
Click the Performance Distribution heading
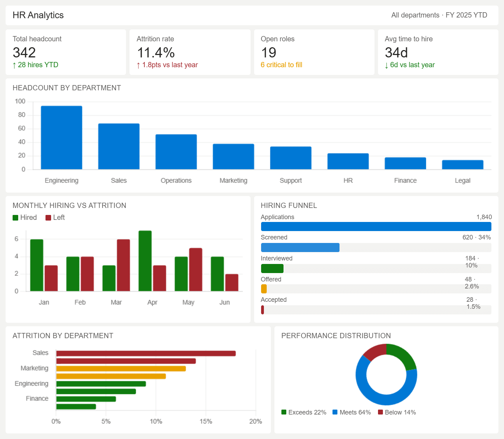pos(336,336)
